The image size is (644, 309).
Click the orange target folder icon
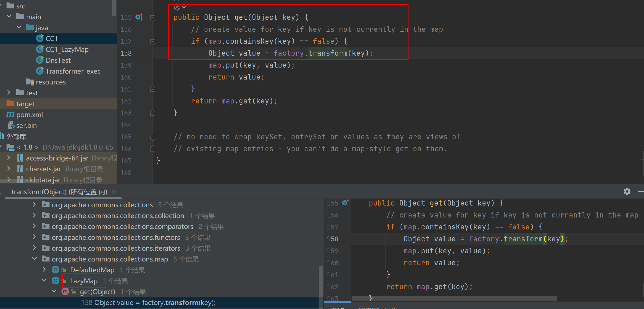point(10,103)
